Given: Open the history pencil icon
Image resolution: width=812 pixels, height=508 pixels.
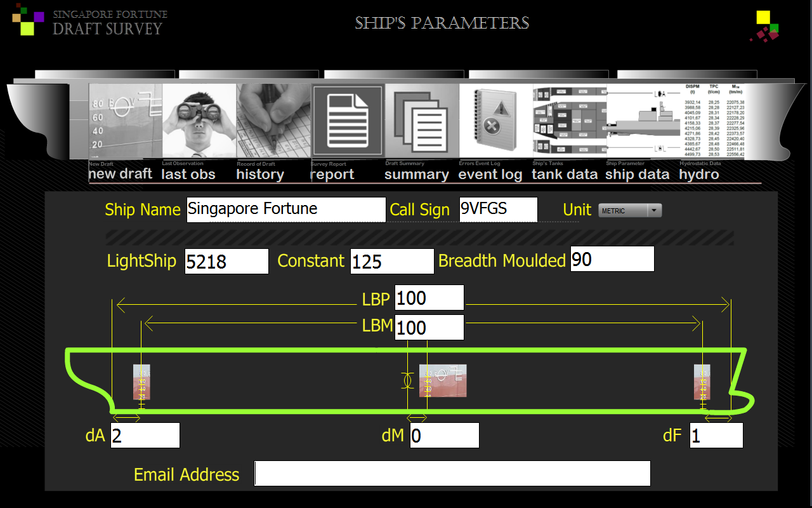Looking at the screenshot, I should pos(273,121).
